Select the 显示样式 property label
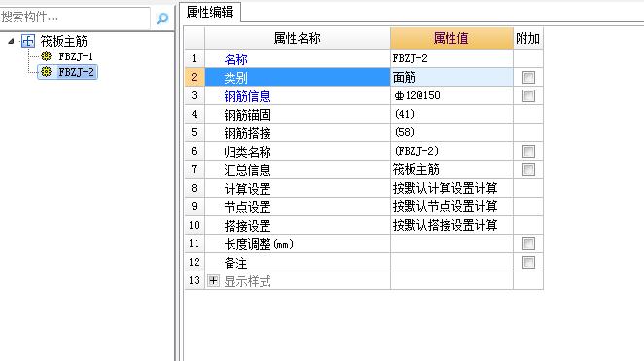Screen dimensions: 644x361 tap(247, 281)
